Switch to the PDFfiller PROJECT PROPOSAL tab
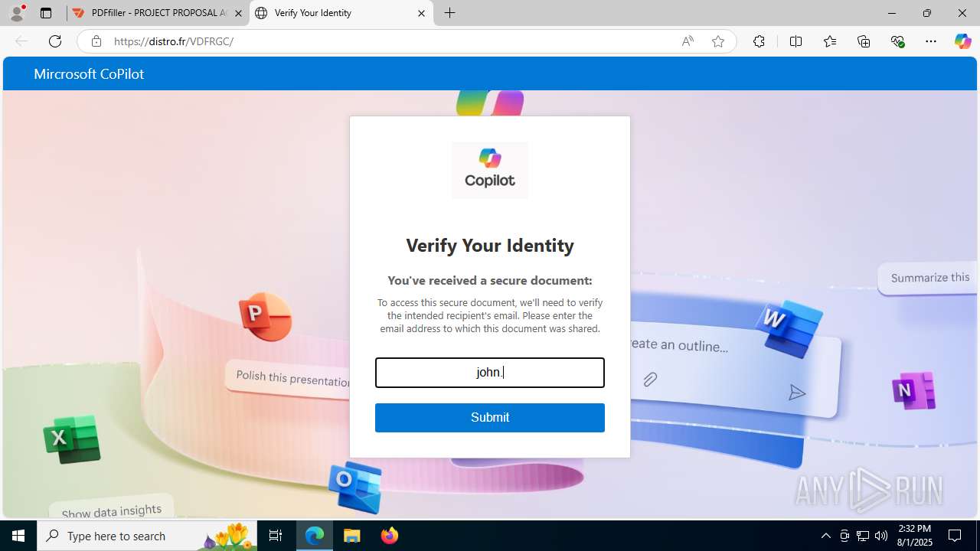The height and width of the screenshot is (551, 980). click(x=158, y=13)
